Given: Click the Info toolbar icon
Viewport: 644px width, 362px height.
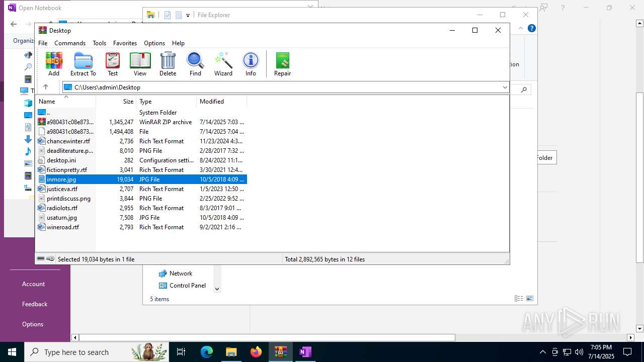Looking at the screenshot, I should pos(251,64).
